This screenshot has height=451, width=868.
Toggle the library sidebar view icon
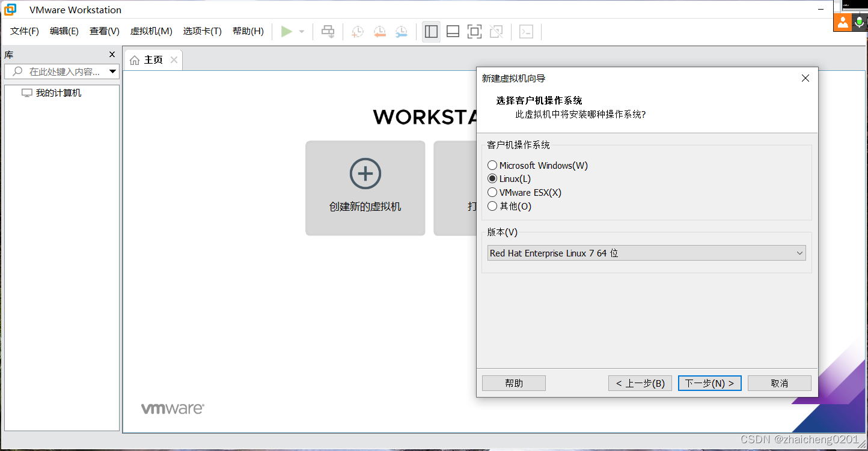431,32
